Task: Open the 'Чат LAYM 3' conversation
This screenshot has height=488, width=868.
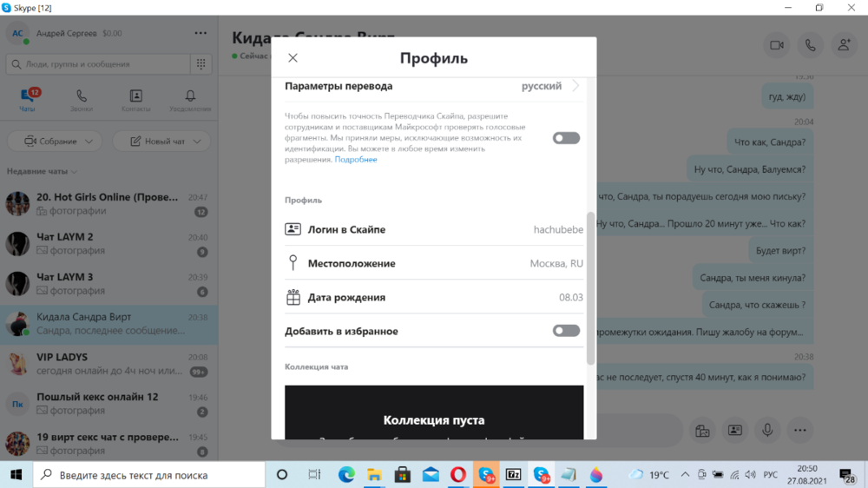Action: (x=108, y=284)
